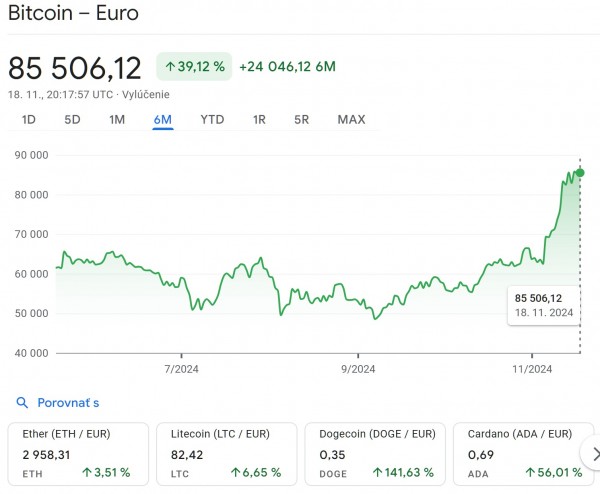Show the 1R yearly range

click(259, 120)
